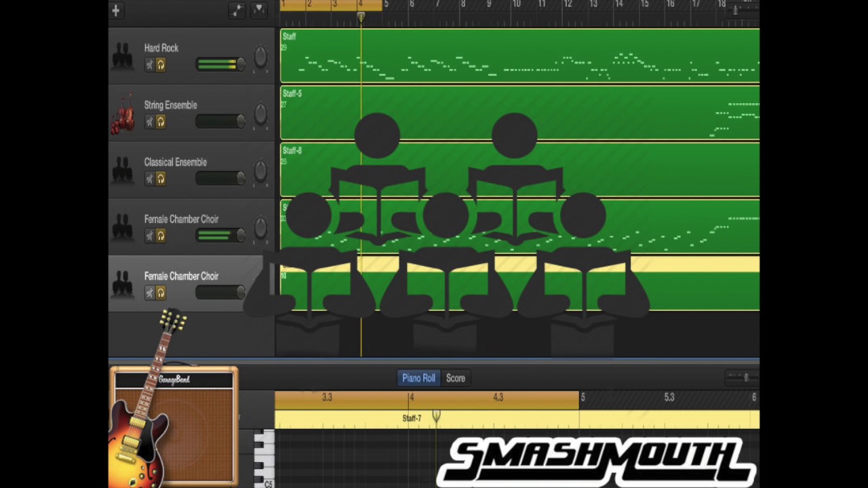The width and height of the screenshot is (868, 488).
Task: Select the unselected Female Chamber Choir track icon
Action: pos(123,227)
